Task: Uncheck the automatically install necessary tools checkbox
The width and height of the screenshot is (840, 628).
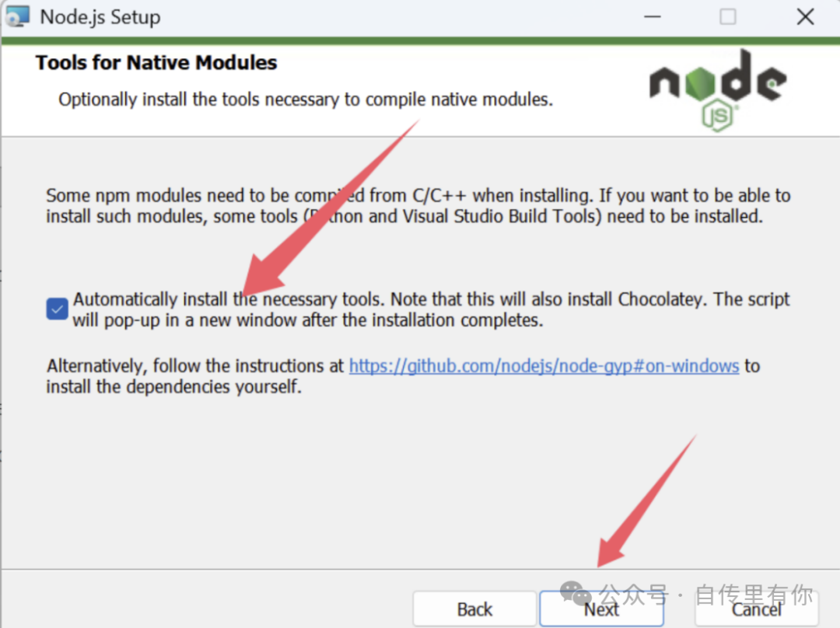Action: [x=57, y=309]
